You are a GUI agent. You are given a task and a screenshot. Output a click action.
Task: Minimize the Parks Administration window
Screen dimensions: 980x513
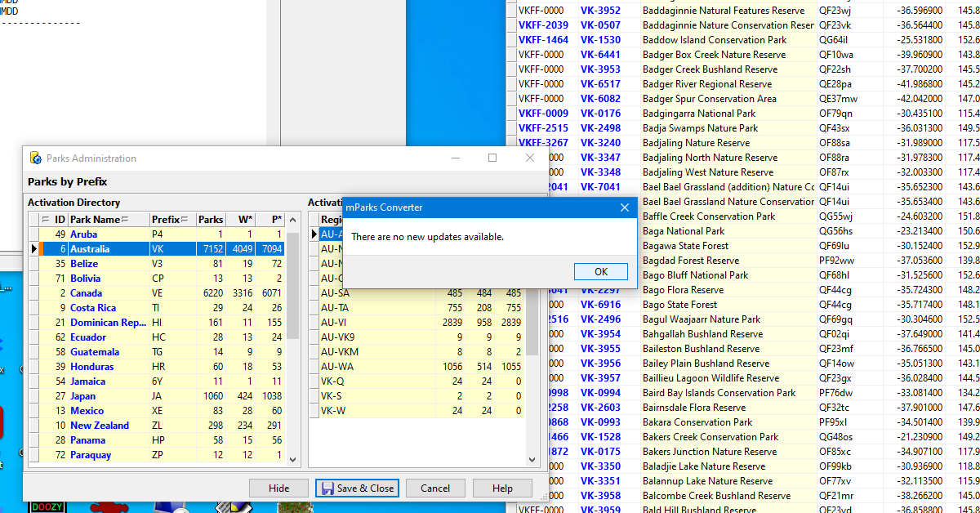455,158
